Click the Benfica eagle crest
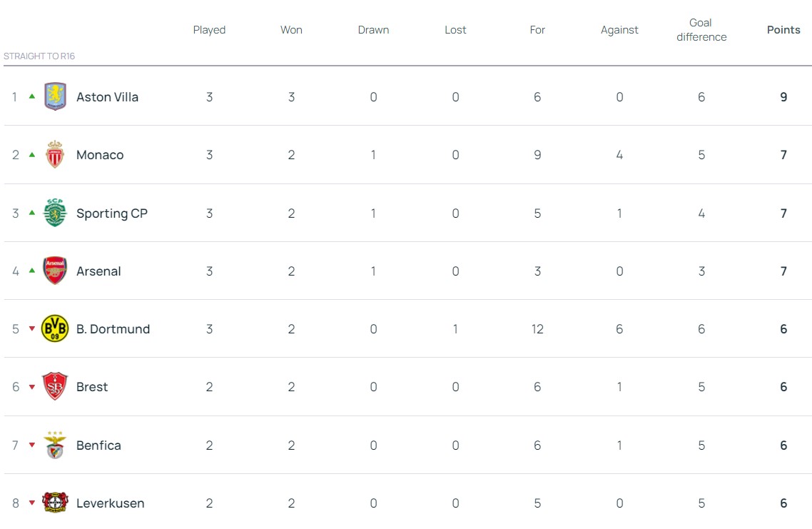 pyautogui.click(x=55, y=445)
